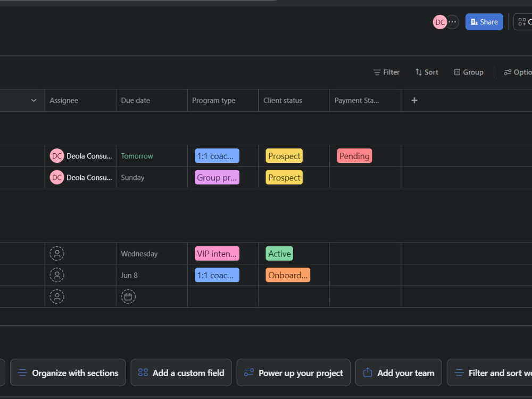Click Organize with sections suggestion
This screenshot has height=399, width=532.
pyautogui.click(x=68, y=372)
